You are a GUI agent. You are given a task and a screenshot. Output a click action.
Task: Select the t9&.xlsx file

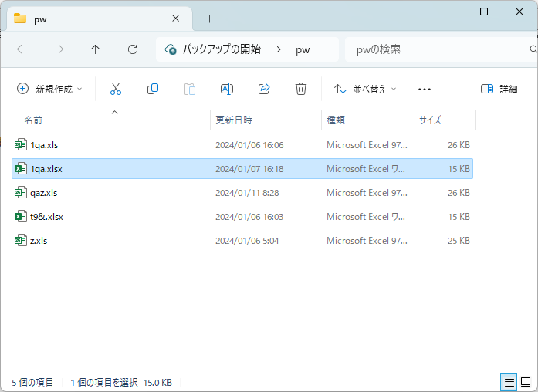pos(46,217)
